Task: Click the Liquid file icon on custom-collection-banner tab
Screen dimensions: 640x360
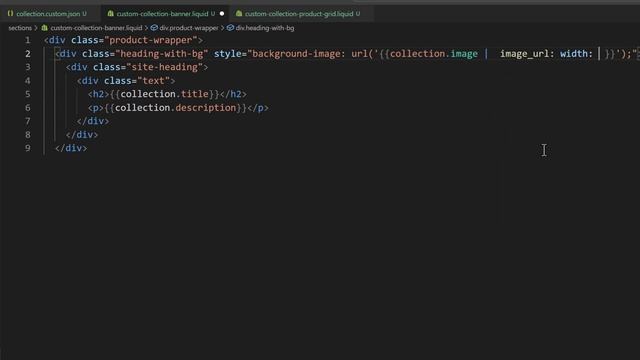Action: point(110,13)
